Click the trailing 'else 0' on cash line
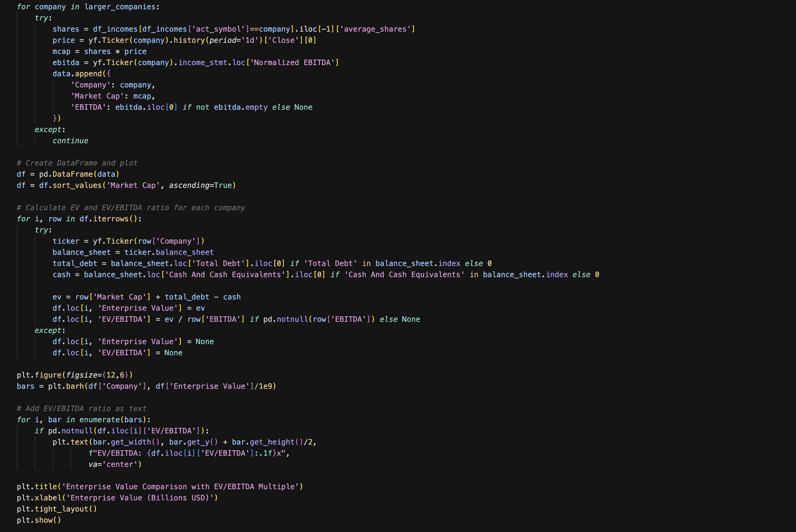Screen dimensions: 796x532 tap(586, 275)
